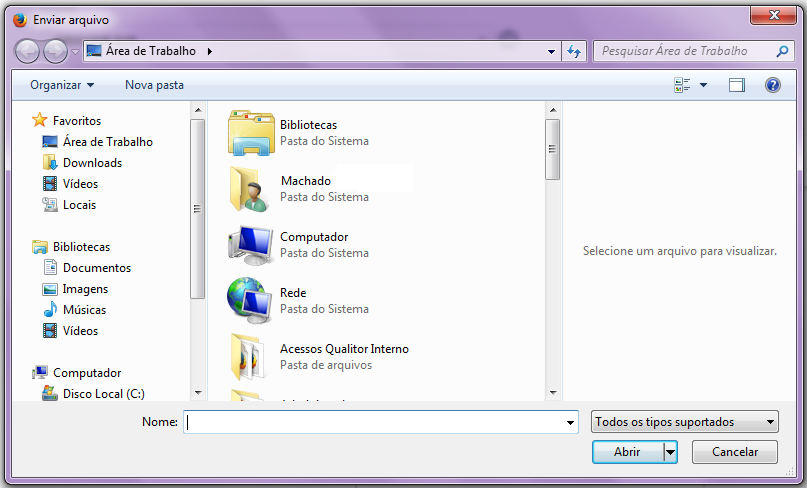
Task: Click Nova pasta button
Action: (154, 85)
